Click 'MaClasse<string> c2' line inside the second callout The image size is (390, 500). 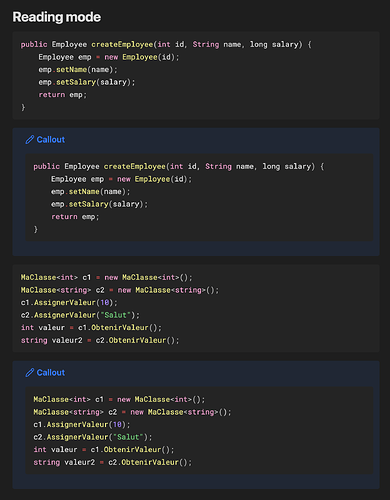tap(132, 412)
